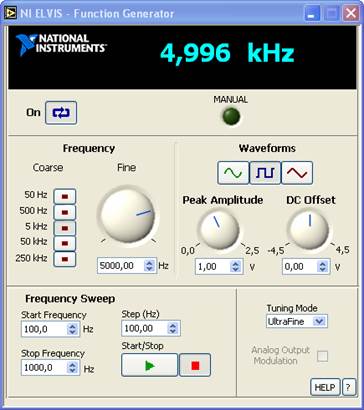Toggle the Analog Output Modulation checkbox
364x410 pixels.
(322, 356)
